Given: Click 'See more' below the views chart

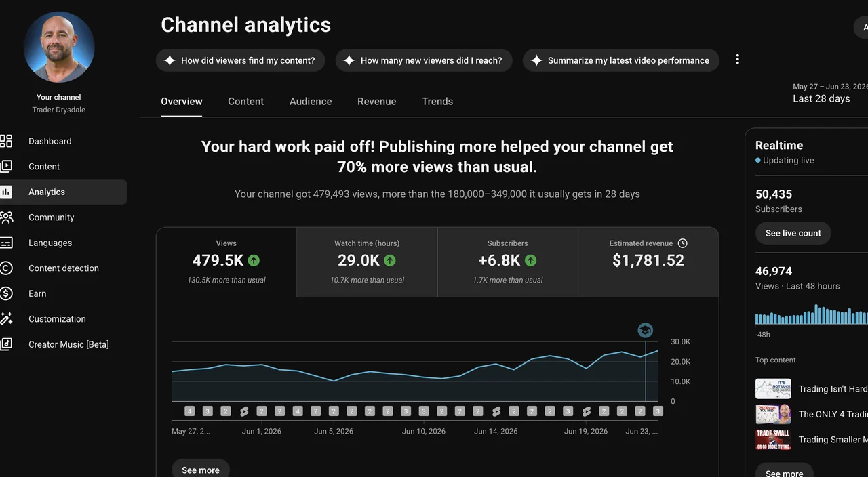Looking at the screenshot, I should point(201,468).
